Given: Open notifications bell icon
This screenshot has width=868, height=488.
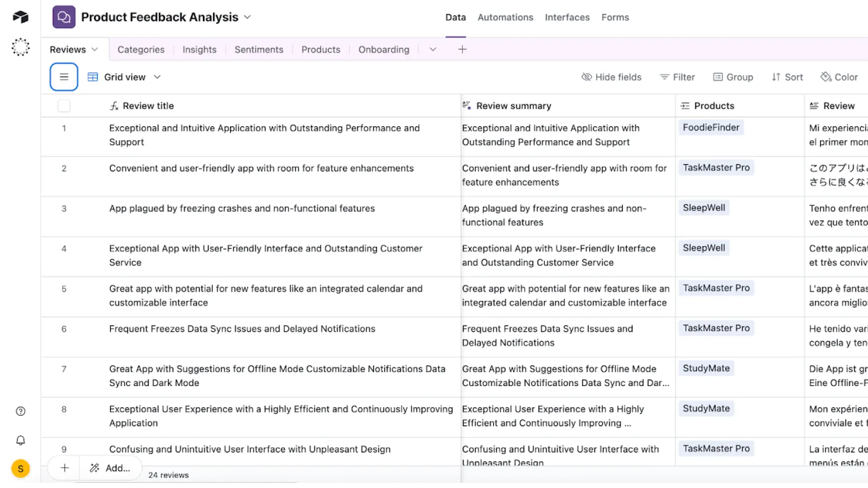Looking at the screenshot, I should coord(21,440).
